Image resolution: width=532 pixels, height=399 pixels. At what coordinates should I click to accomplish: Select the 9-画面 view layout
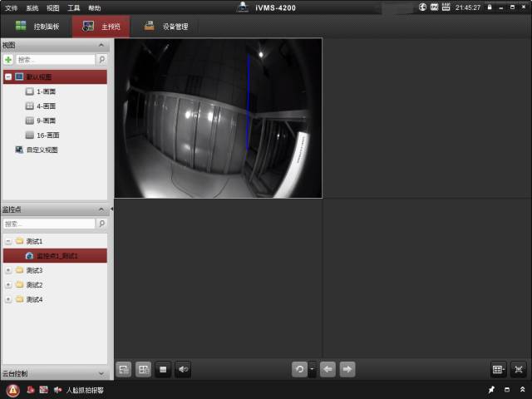pyautogui.click(x=46, y=121)
